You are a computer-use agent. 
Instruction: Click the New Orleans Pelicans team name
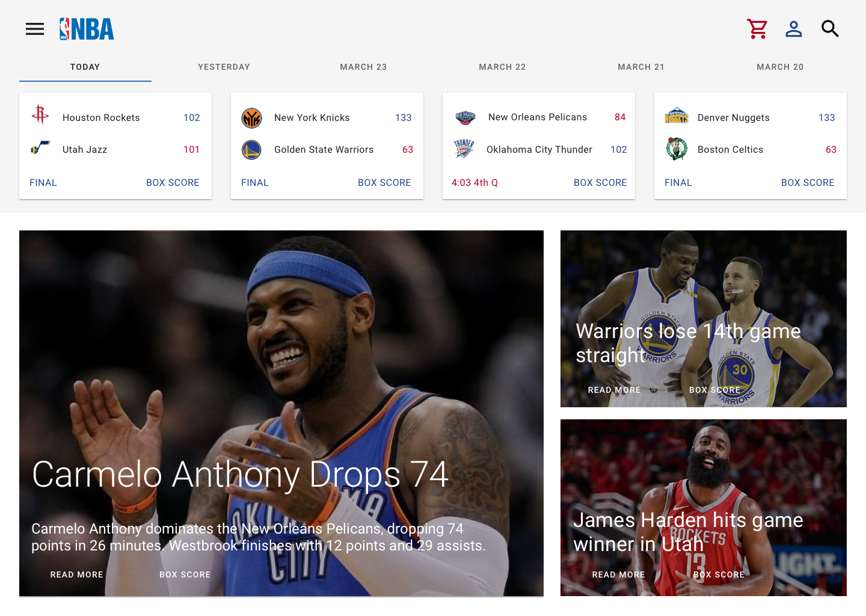[x=538, y=117]
